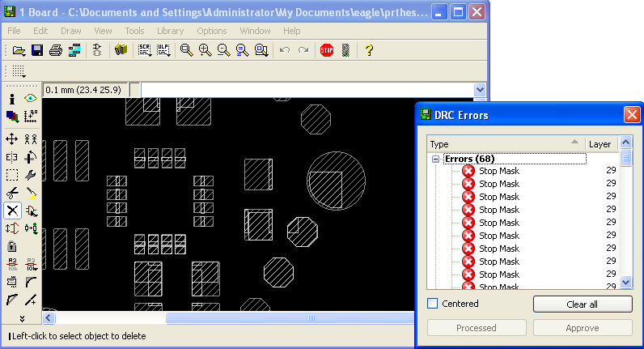Select the diagonal line tool with plus sign
Viewport: 644px width, 349px height.
(x=31, y=300)
